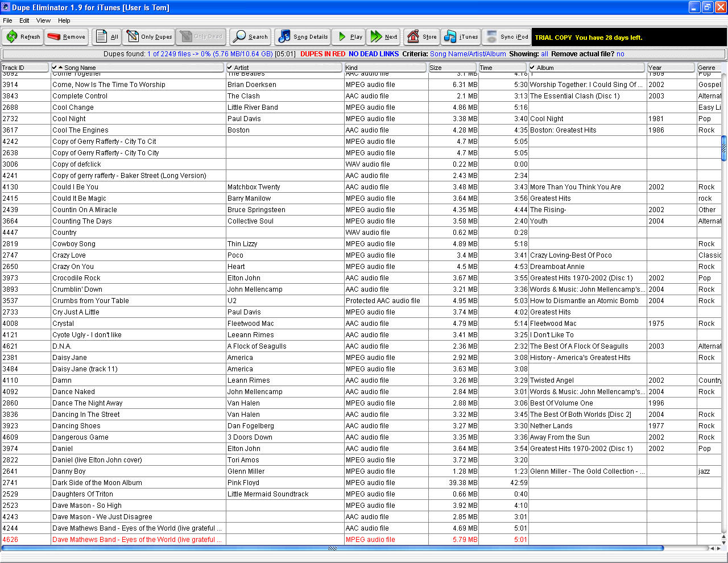Open the Store
The height and width of the screenshot is (563, 728).
coord(422,37)
